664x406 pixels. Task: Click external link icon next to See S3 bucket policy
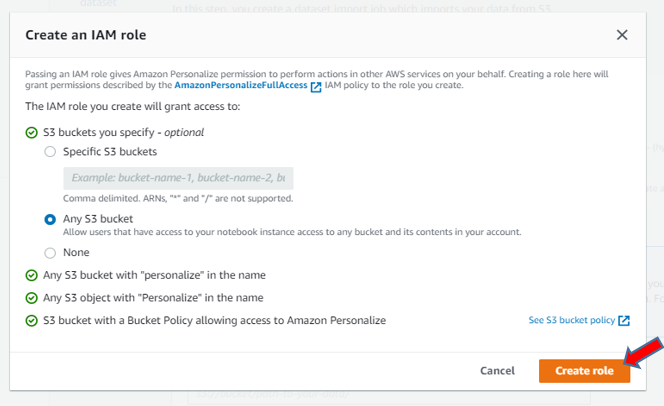click(x=624, y=320)
